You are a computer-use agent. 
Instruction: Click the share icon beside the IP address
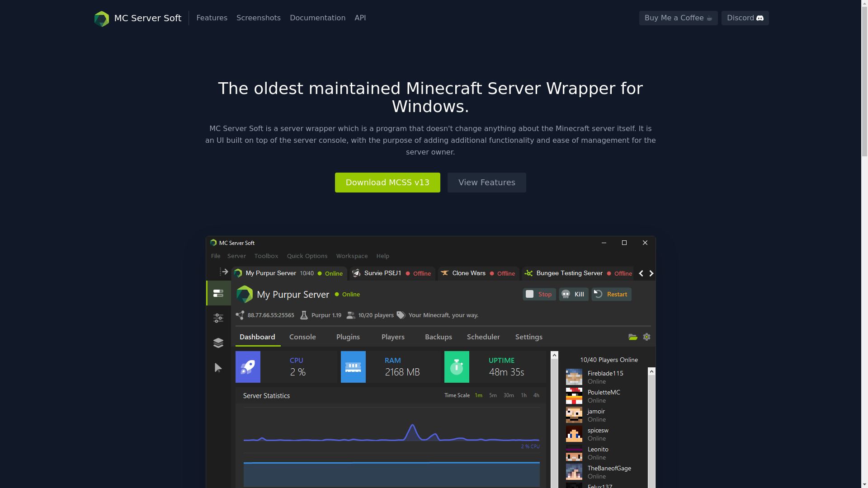click(240, 315)
